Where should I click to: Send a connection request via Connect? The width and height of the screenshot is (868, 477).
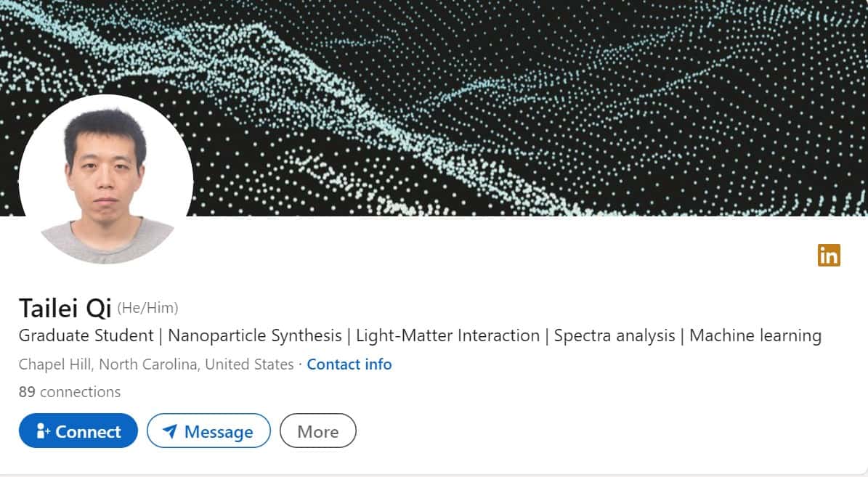(78, 431)
